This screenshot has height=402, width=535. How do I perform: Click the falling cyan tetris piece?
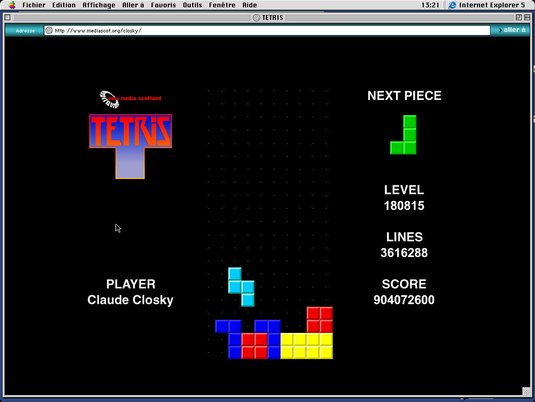(241, 287)
